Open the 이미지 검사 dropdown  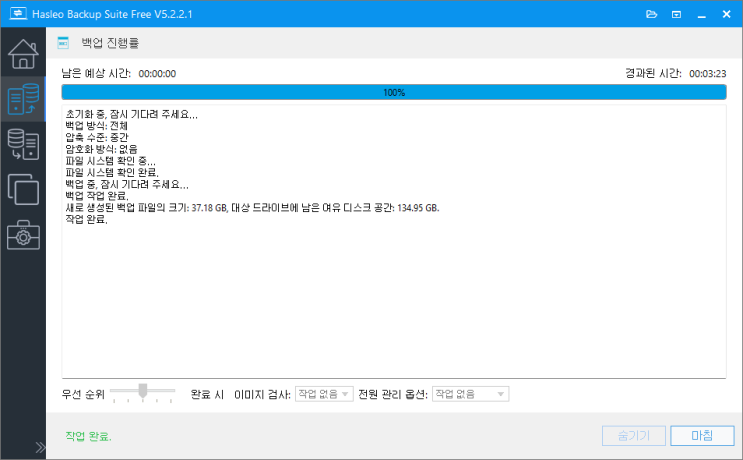pyautogui.click(x=324, y=394)
